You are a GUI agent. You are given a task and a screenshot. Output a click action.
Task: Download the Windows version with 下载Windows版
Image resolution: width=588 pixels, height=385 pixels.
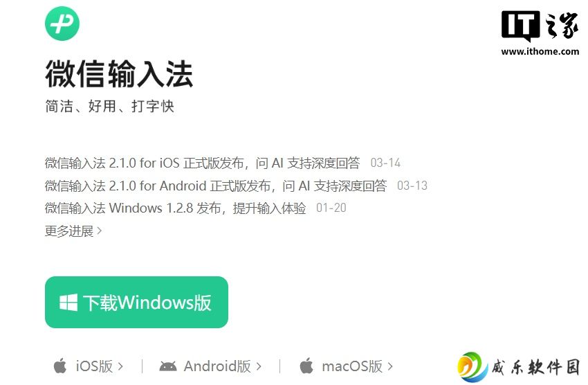coord(136,303)
